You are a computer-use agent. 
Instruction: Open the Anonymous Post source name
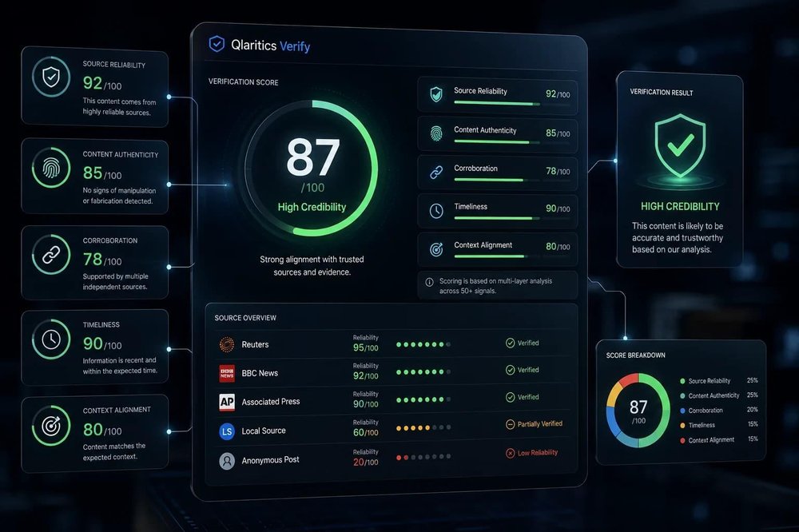coord(270,459)
